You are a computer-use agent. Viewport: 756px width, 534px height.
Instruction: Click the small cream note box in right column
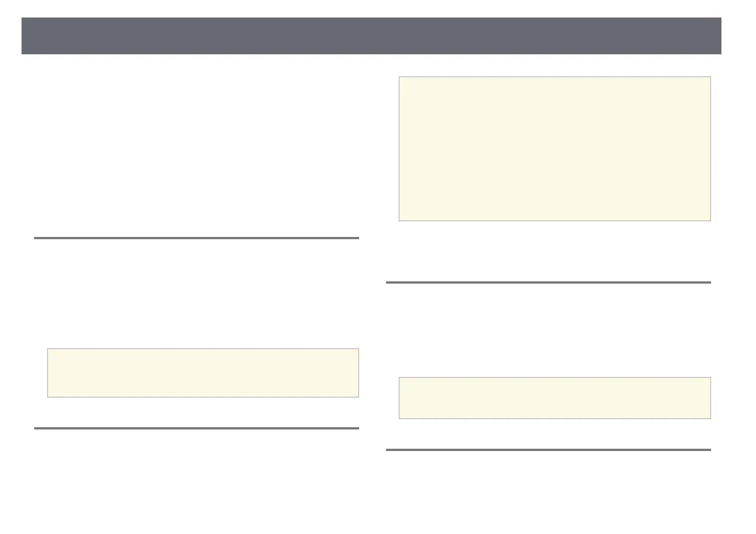[x=555, y=398]
